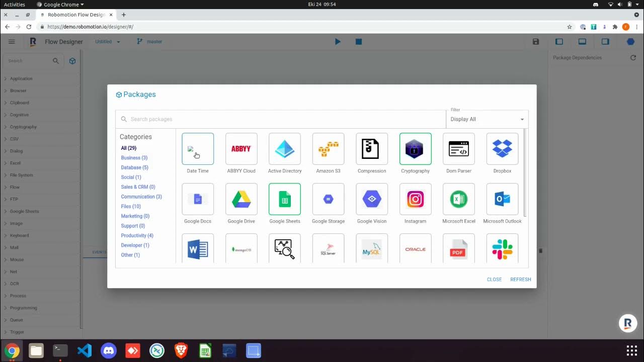Viewport: 644px width, 362px height.
Task: Open the Active Directory package
Action: coord(285,149)
